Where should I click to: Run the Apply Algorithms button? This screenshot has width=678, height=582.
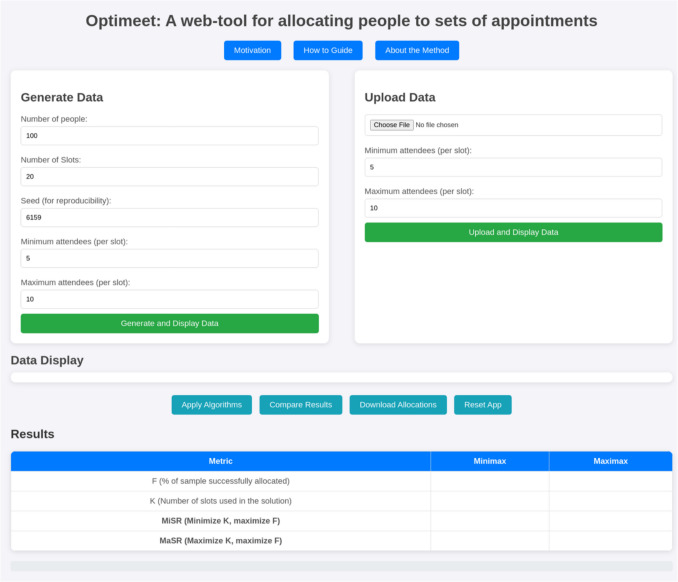coord(212,404)
